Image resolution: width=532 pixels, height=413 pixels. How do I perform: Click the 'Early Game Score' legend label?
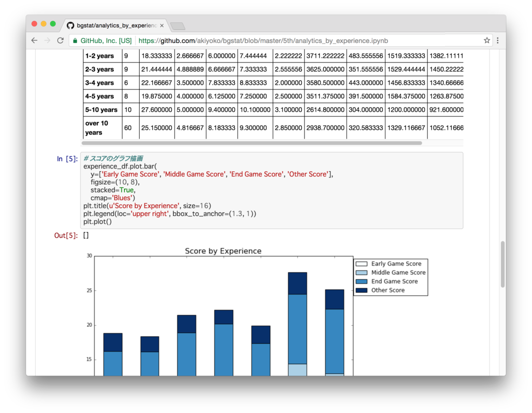(396, 264)
